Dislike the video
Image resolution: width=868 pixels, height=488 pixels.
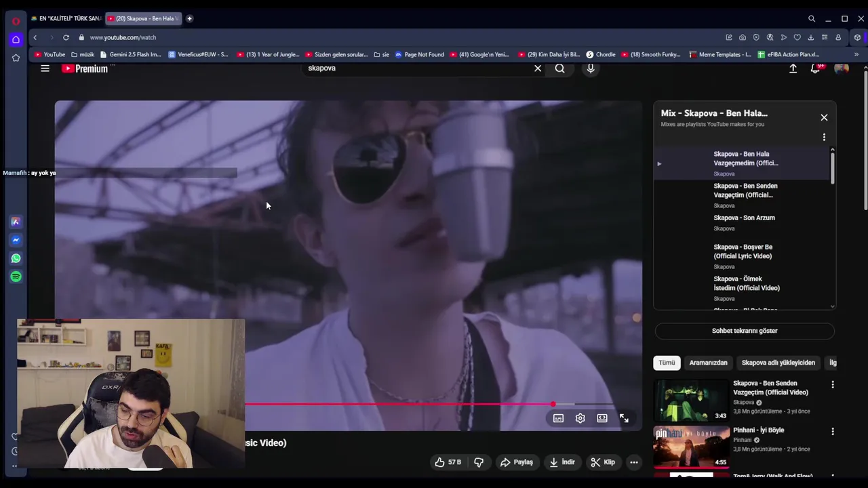(x=479, y=462)
